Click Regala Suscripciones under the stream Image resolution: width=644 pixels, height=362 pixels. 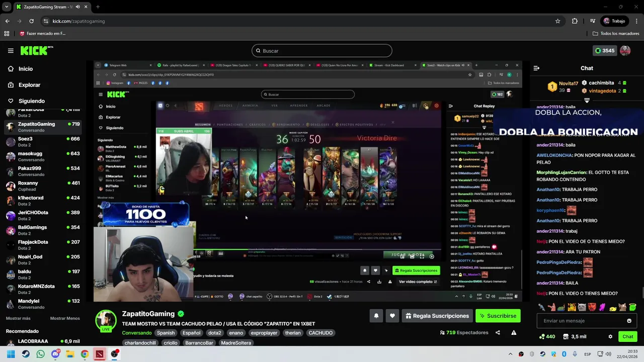pyautogui.click(x=437, y=316)
